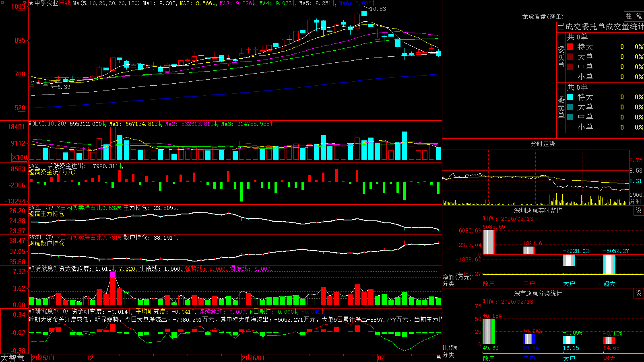Click the cyan 特大 swatch under 委卖单

(570, 97)
